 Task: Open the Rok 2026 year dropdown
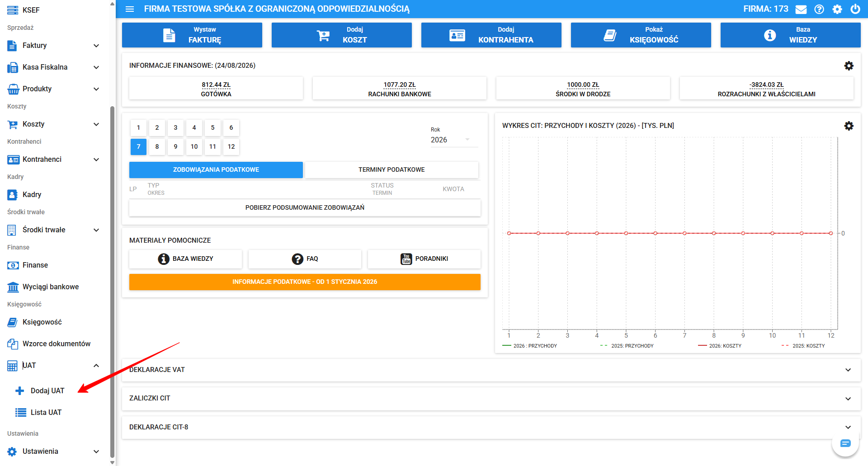tap(454, 140)
